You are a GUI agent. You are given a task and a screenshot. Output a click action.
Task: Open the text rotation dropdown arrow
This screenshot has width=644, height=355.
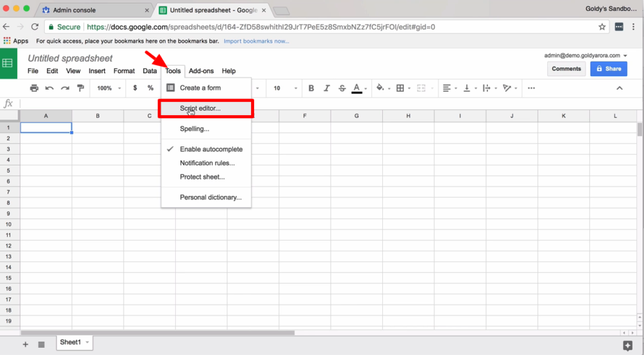(516, 88)
